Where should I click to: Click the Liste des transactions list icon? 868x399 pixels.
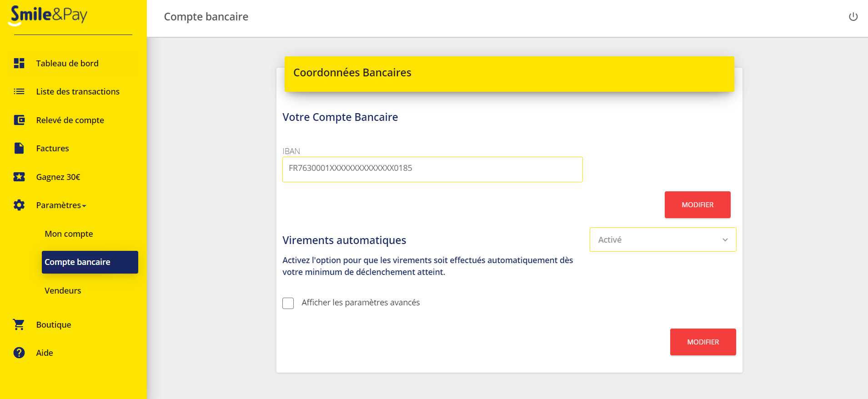(x=19, y=91)
